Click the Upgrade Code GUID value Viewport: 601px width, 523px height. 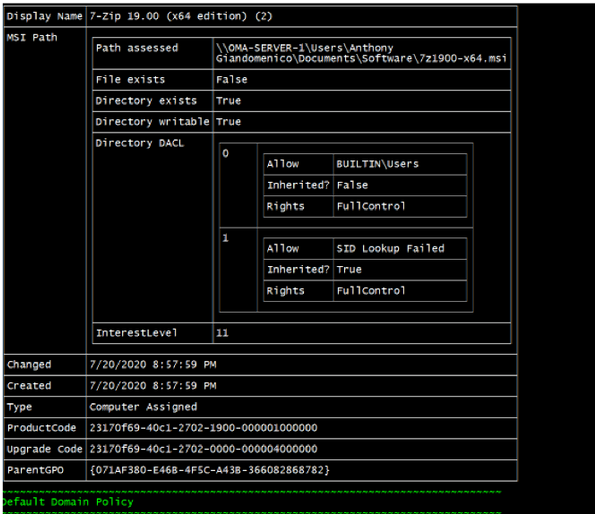tap(203, 449)
